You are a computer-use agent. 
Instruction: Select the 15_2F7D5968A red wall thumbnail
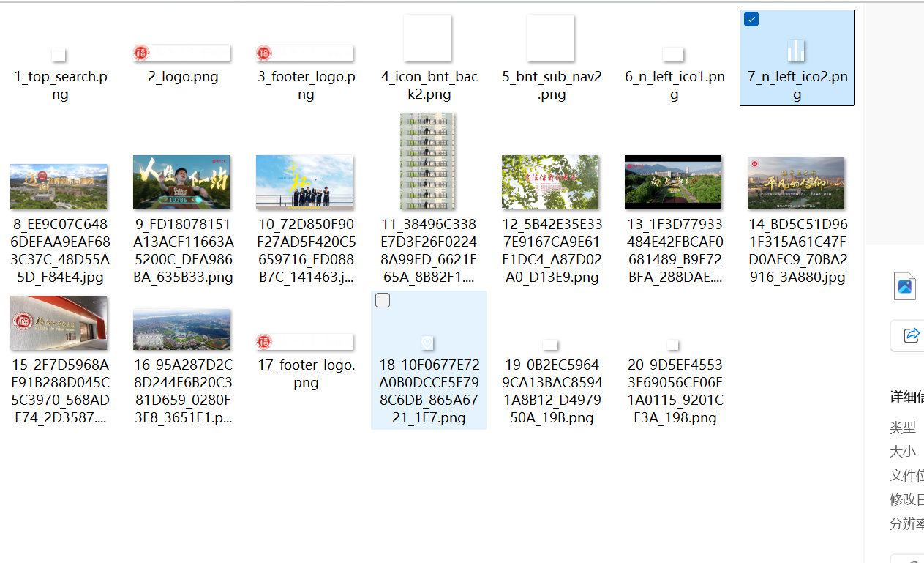coord(59,323)
